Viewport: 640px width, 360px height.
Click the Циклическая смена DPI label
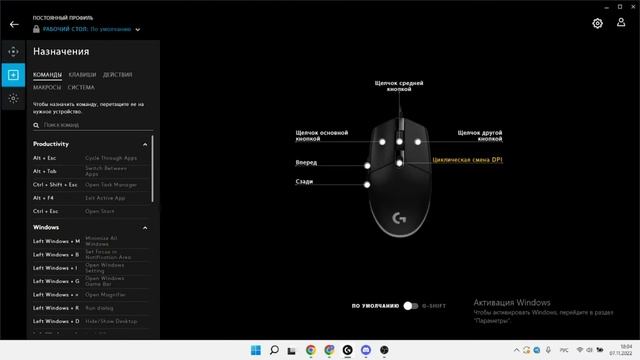(x=467, y=160)
